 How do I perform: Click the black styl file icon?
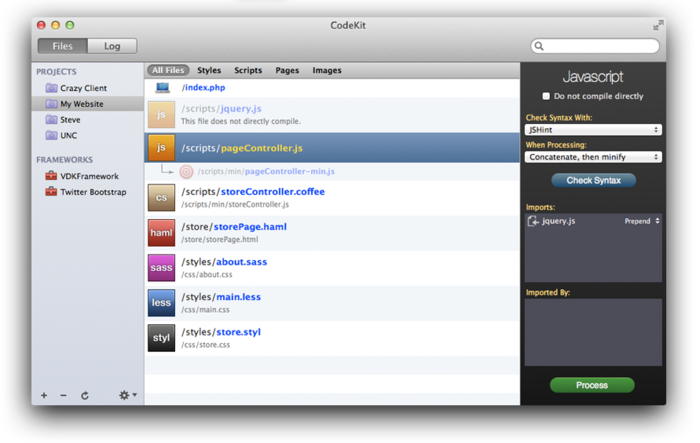pyautogui.click(x=161, y=338)
